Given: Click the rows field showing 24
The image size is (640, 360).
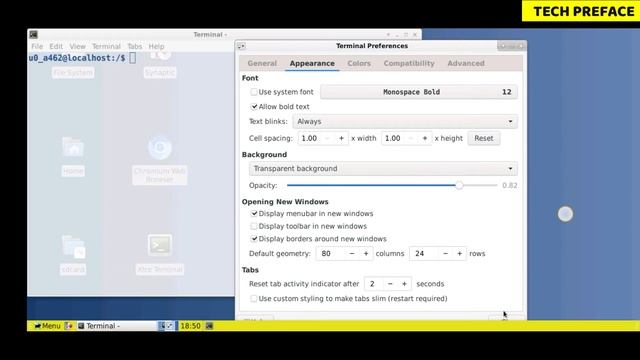Looking at the screenshot, I should tap(424, 253).
